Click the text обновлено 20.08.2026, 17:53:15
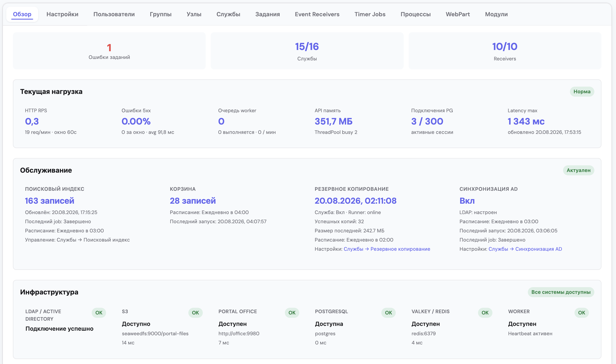Viewport: 616px width, 364px height. pos(544,132)
